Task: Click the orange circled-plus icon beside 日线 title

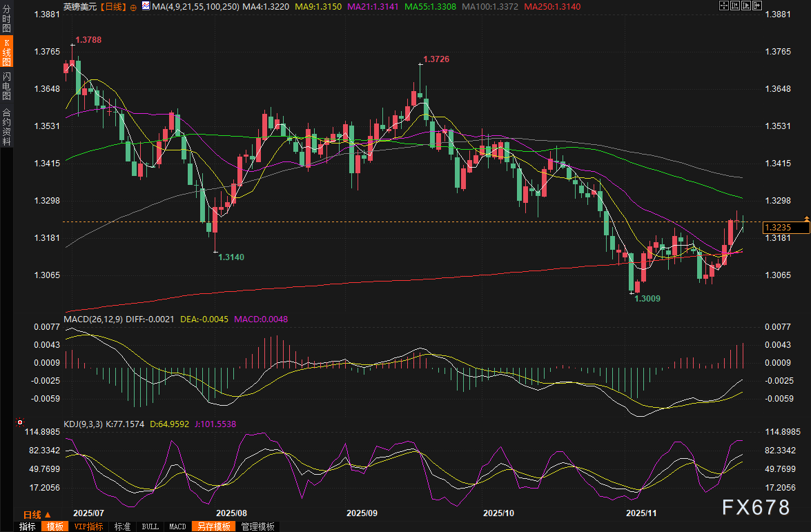Action: [x=133, y=7]
